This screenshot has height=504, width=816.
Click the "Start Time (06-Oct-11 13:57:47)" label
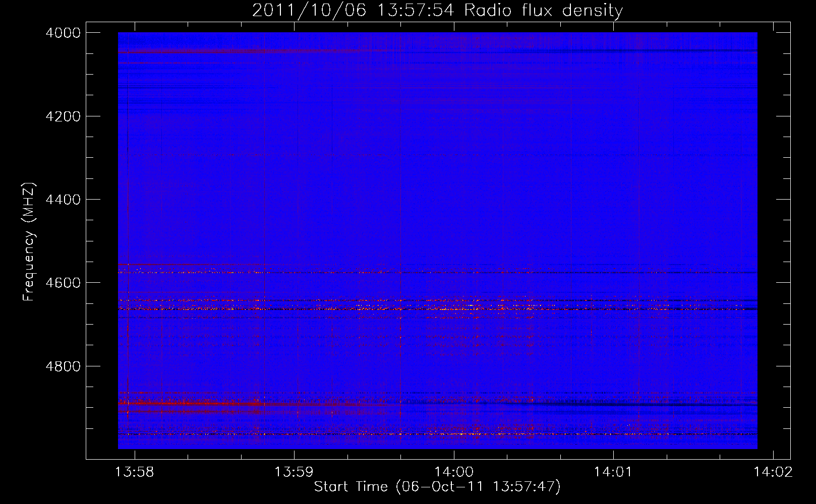437,487
